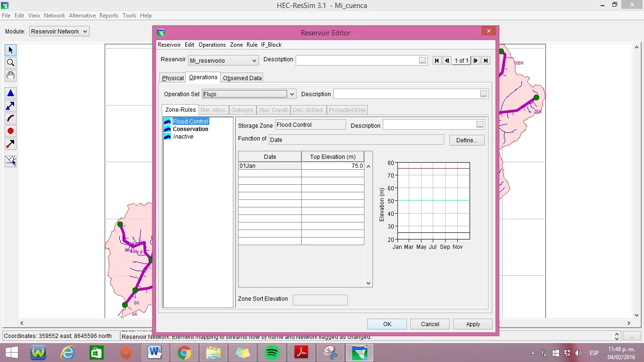The width and height of the screenshot is (644, 362).
Task: Open Windows Store from taskbar
Action: [96, 353]
